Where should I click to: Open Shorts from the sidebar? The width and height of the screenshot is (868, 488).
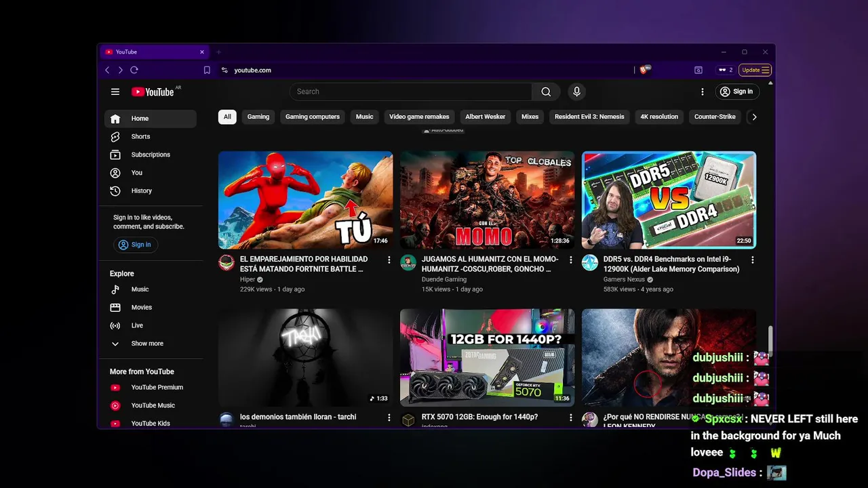[151, 137]
